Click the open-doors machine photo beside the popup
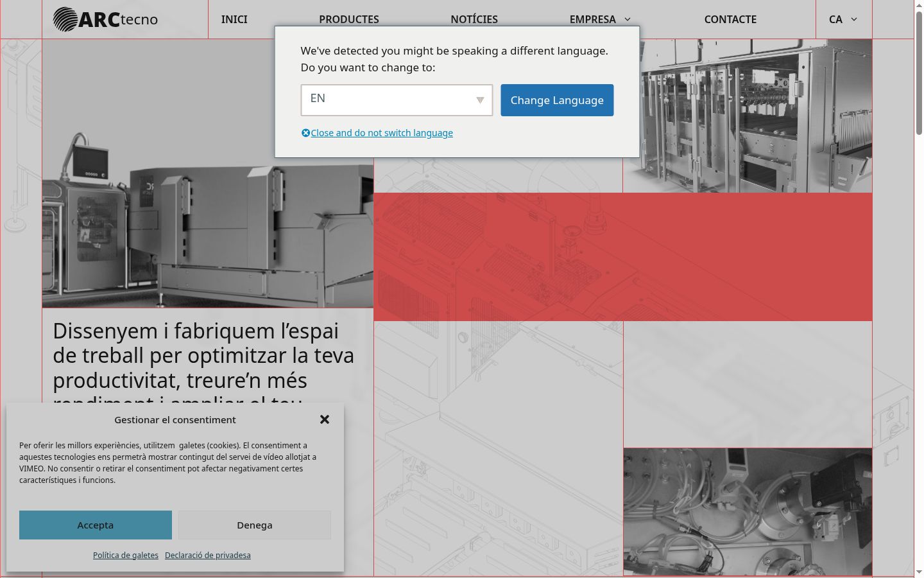This screenshot has height=578, width=924. pos(748,116)
